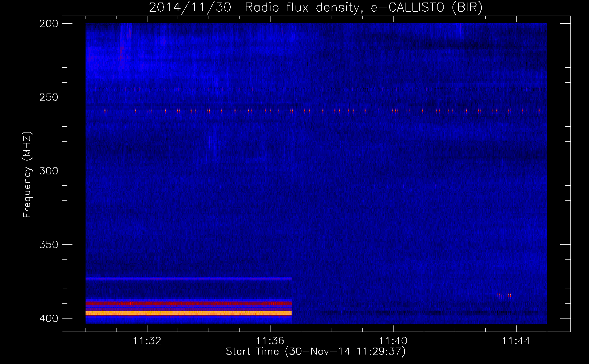Click the 350 frequency tick label
The width and height of the screenshot is (589, 364).
click(x=49, y=244)
